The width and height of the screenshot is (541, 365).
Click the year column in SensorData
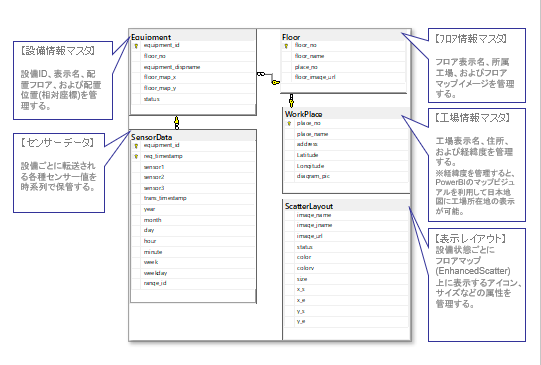click(x=149, y=209)
